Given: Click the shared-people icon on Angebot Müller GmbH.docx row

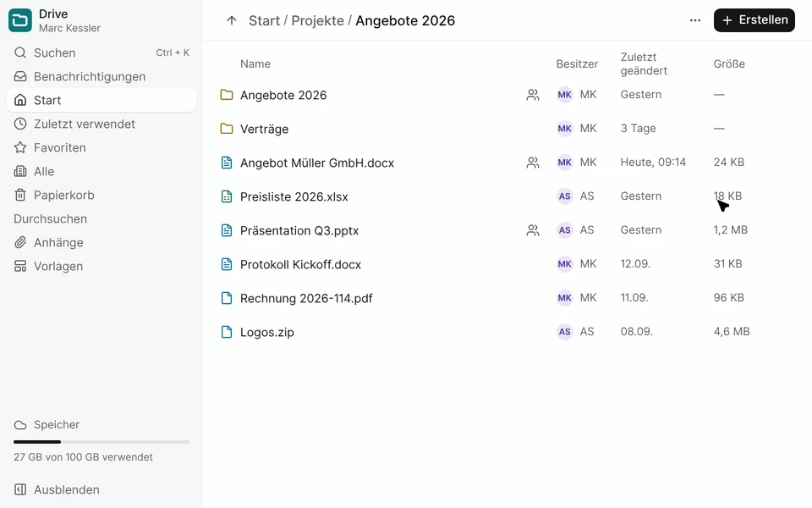Looking at the screenshot, I should click(x=533, y=163).
